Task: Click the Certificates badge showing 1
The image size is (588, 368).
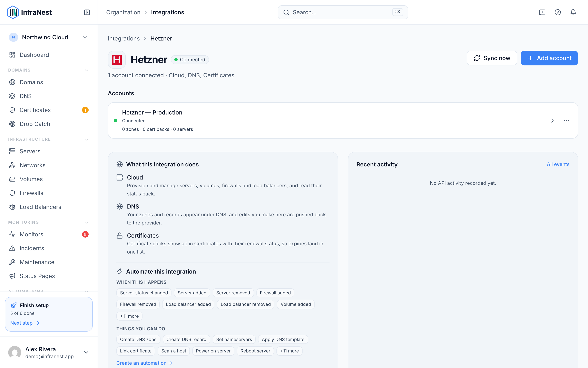Action: click(x=85, y=110)
